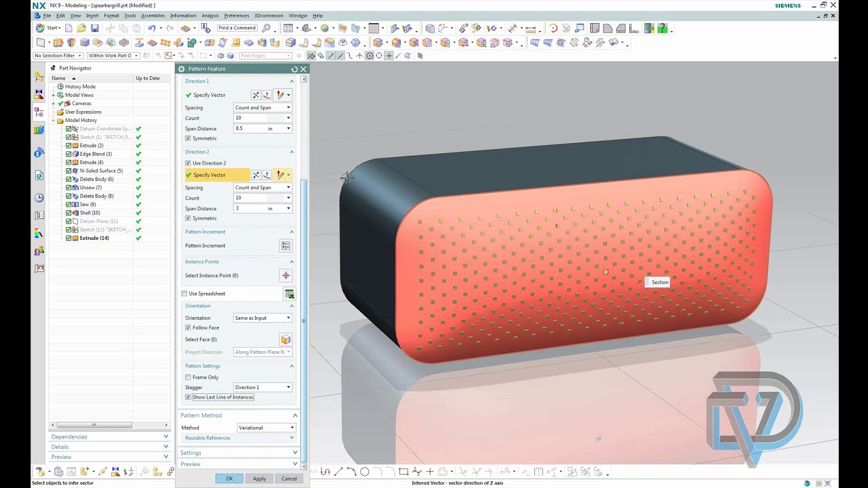Image resolution: width=868 pixels, height=488 pixels.
Task: Toggle the Symmetric checkbox under Direction 1
Action: click(188, 138)
